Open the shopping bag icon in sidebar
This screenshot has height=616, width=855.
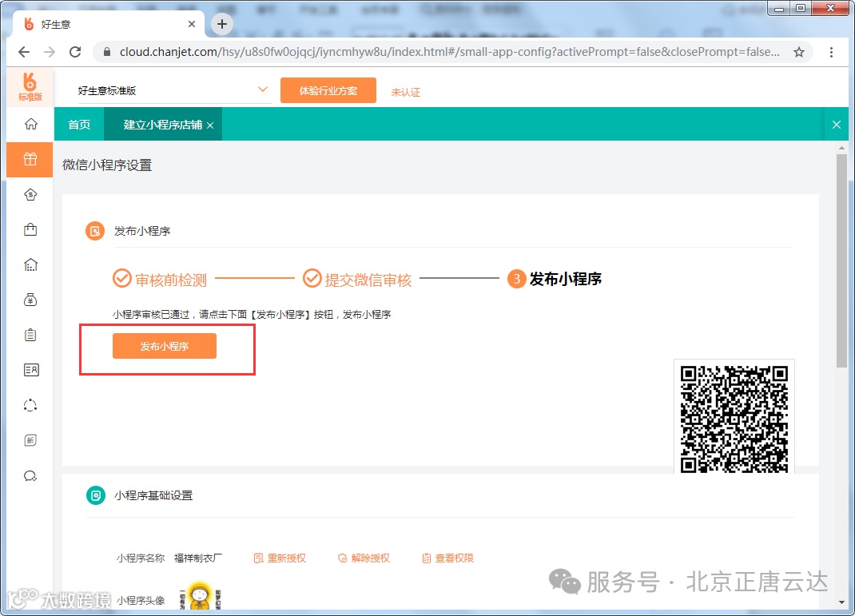[x=30, y=229]
